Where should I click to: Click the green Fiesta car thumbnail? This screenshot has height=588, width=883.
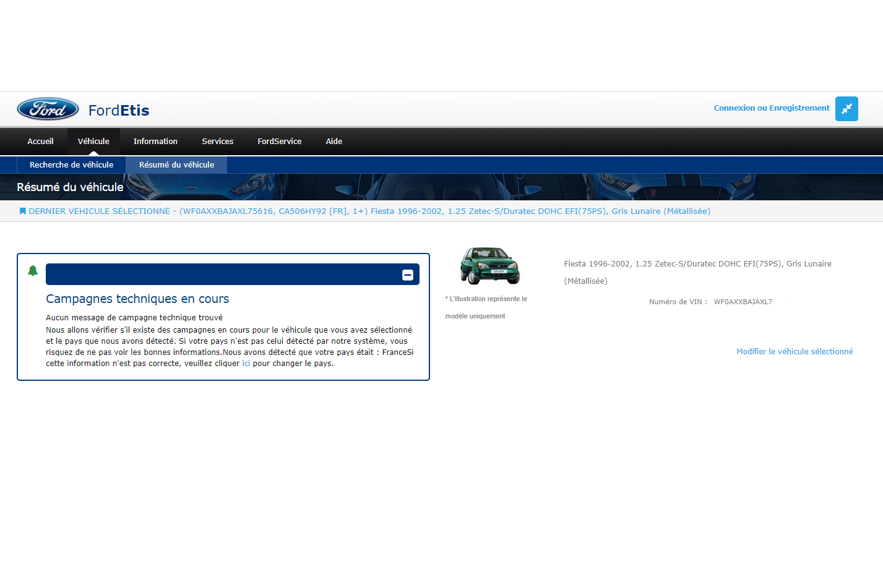click(489, 265)
